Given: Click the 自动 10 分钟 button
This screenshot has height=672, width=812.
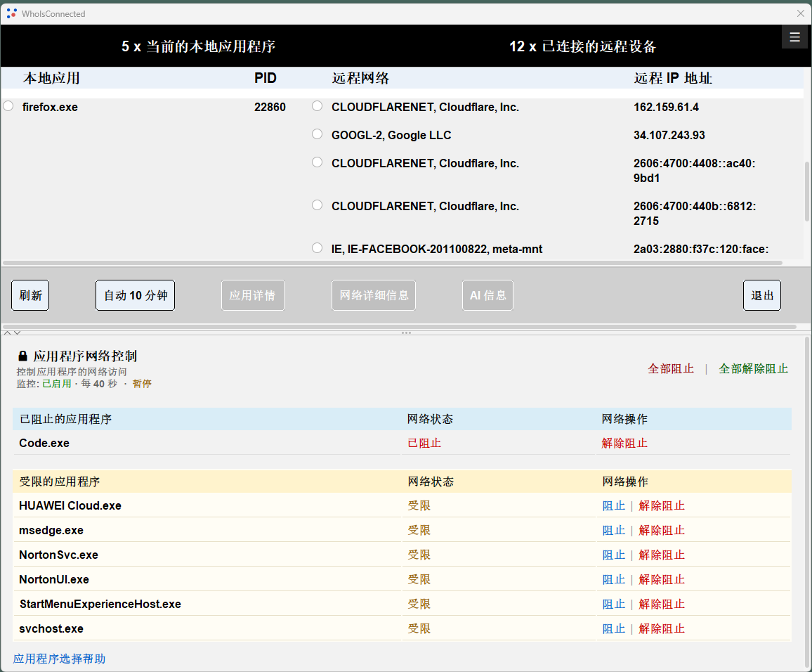Looking at the screenshot, I should (135, 295).
